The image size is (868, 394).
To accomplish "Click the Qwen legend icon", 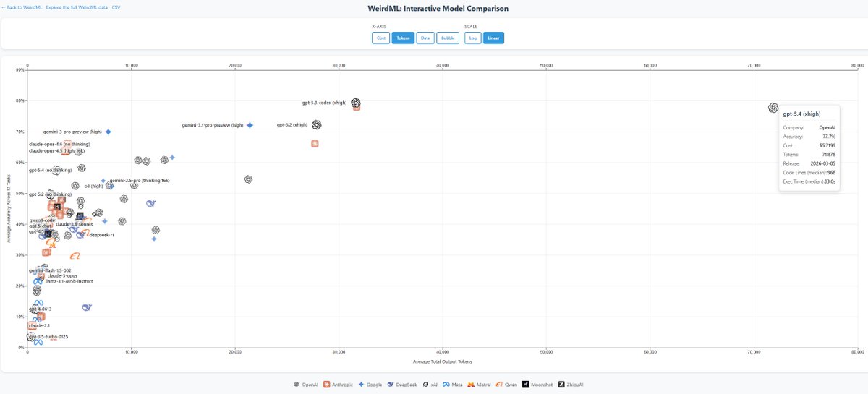I will pyautogui.click(x=500, y=385).
